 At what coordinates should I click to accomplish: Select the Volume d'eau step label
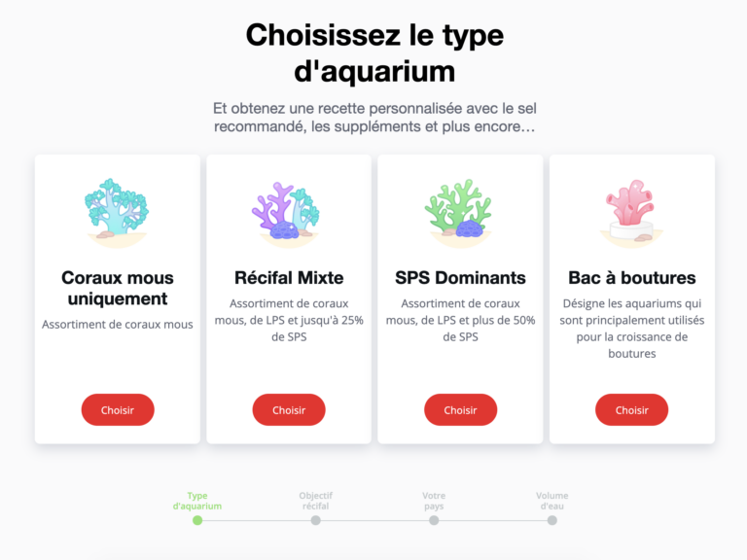(551, 501)
